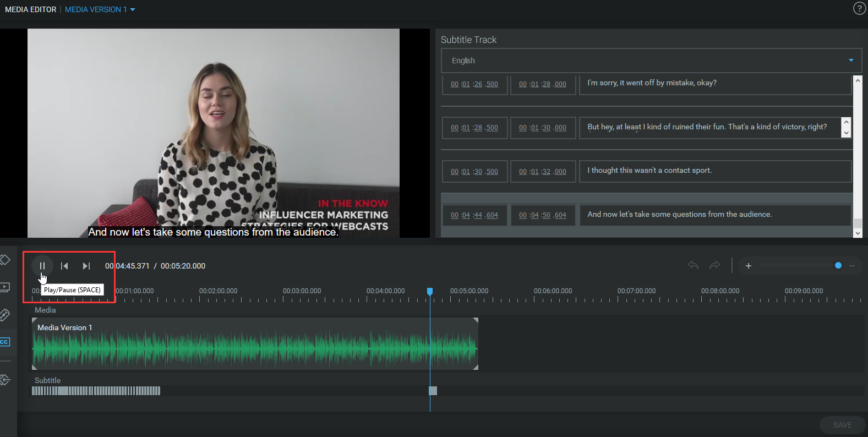Click the subtitle list scrollbar thumb
The image size is (868, 437).
coord(858,223)
